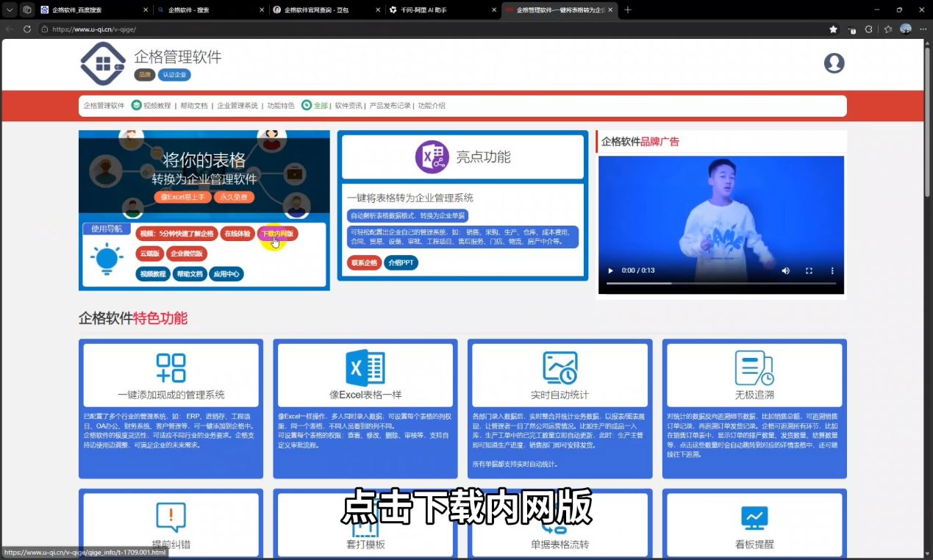The height and width of the screenshot is (560, 933).
Task: Play the 品牌广告 video
Action: pos(610,270)
